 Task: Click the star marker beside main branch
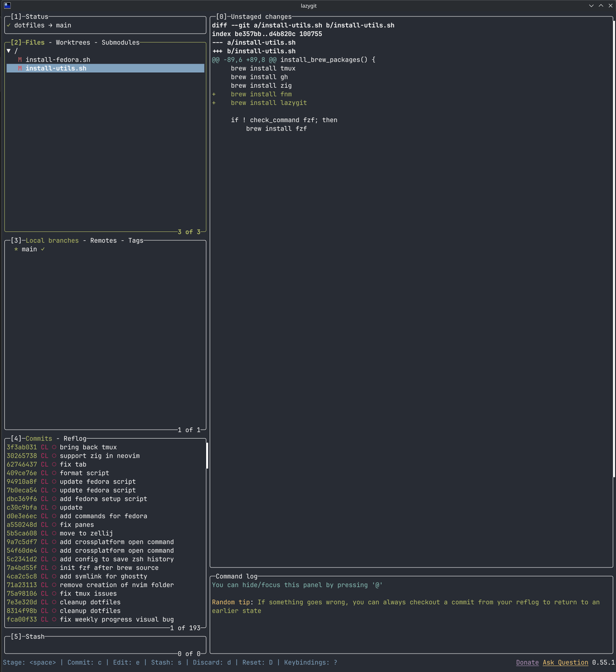coord(16,249)
